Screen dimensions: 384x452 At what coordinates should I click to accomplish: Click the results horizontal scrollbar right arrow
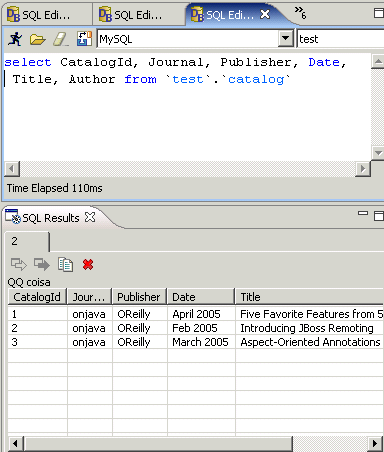point(375,443)
